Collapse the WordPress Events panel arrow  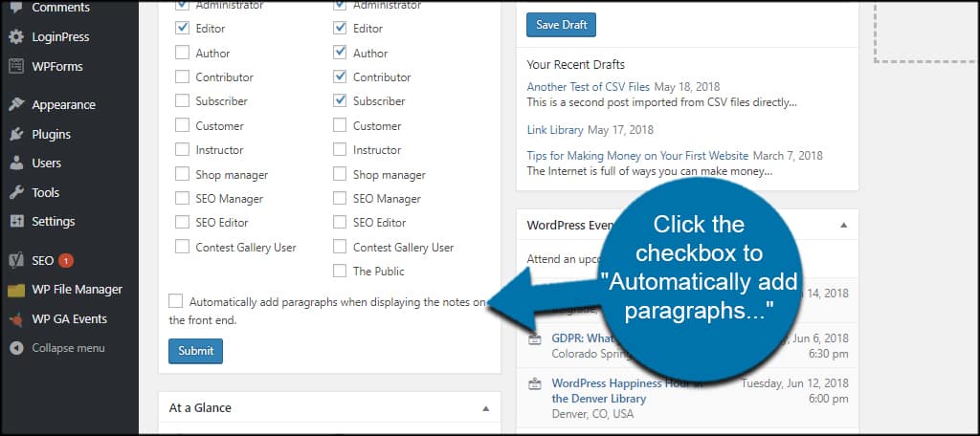click(843, 226)
